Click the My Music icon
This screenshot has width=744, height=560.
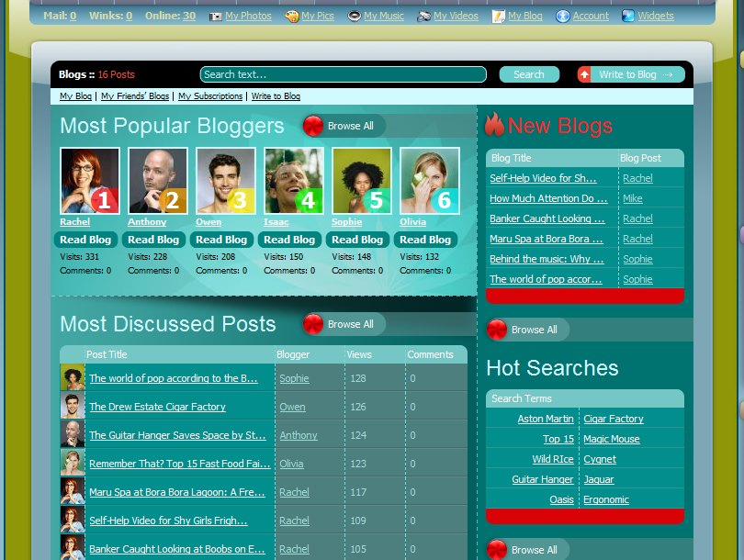click(354, 16)
